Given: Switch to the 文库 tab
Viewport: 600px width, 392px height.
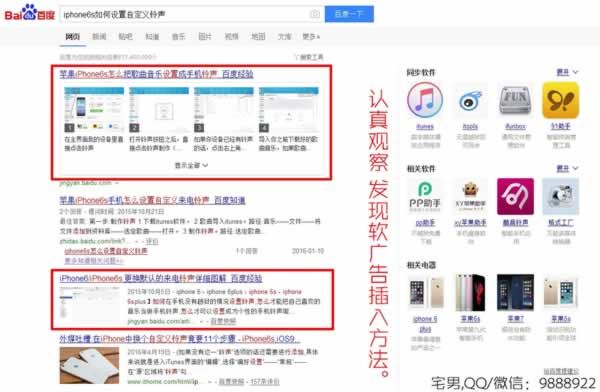Looking at the screenshot, I should pyautogui.click(x=285, y=36).
